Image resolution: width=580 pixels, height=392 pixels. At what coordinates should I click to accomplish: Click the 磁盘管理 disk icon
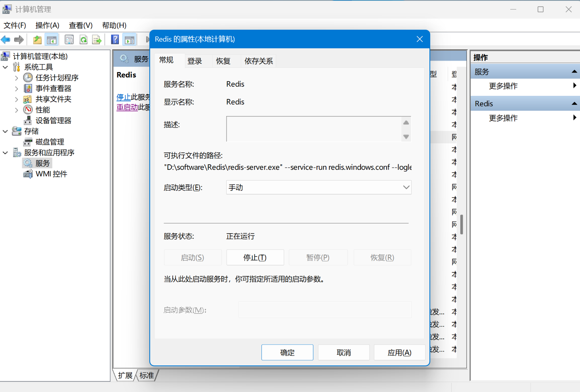28,142
